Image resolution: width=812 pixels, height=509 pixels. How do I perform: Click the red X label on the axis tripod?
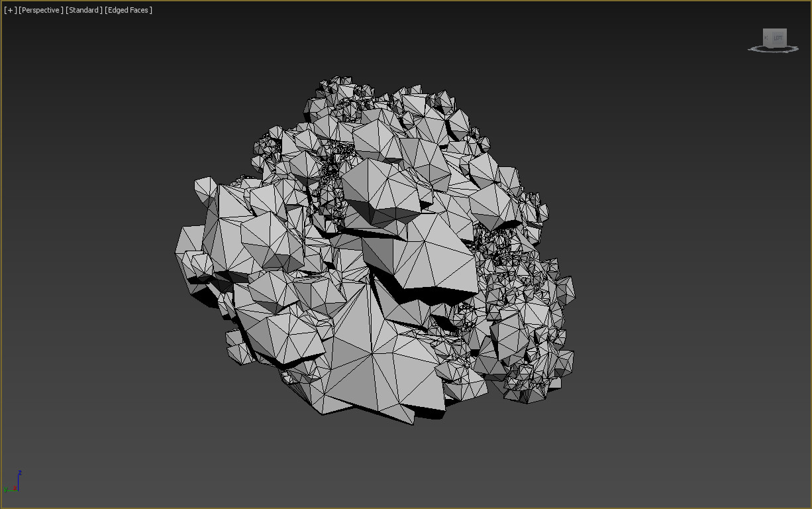[x=15, y=488]
